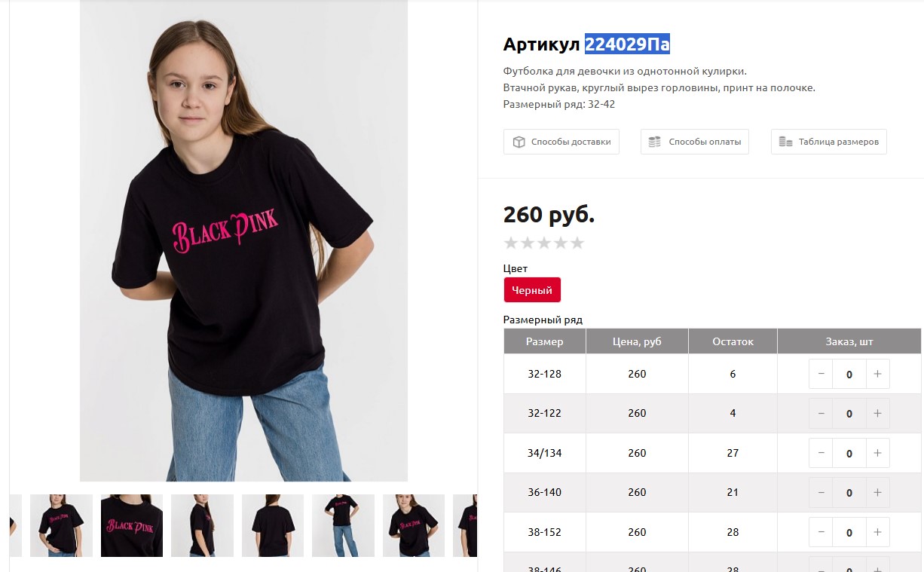Select the Black Pink print close-up thumbnail

(x=132, y=525)
